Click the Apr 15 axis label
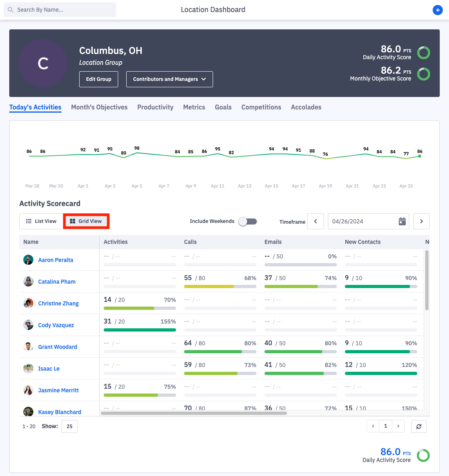 pyautogui.click(x=271, y=186)
